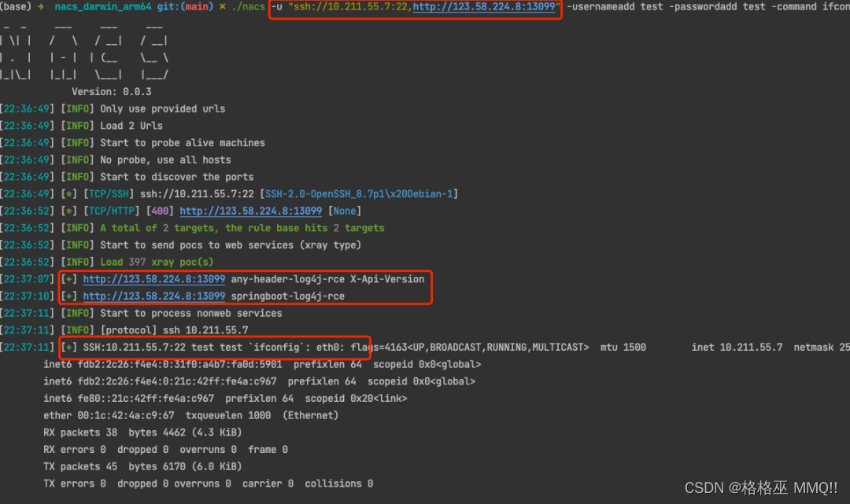Open the URL link in the command line

coord(483,7)
